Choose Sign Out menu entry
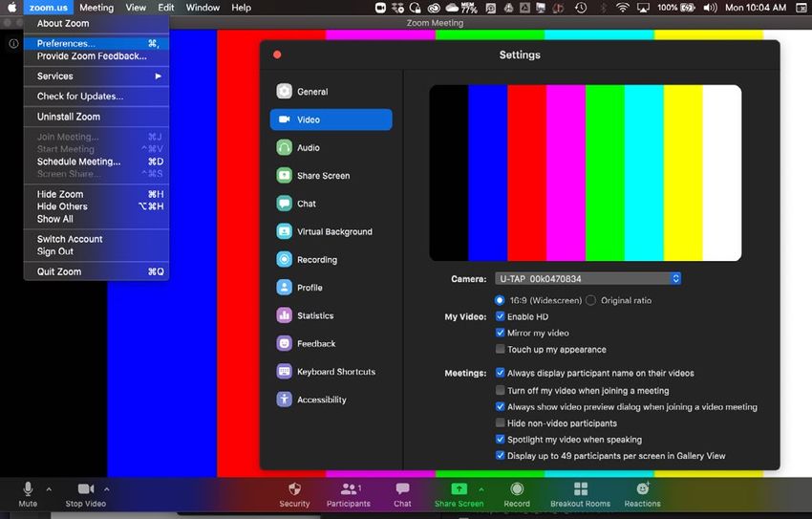The image size is (812, 519). click(x=96, y=251)
